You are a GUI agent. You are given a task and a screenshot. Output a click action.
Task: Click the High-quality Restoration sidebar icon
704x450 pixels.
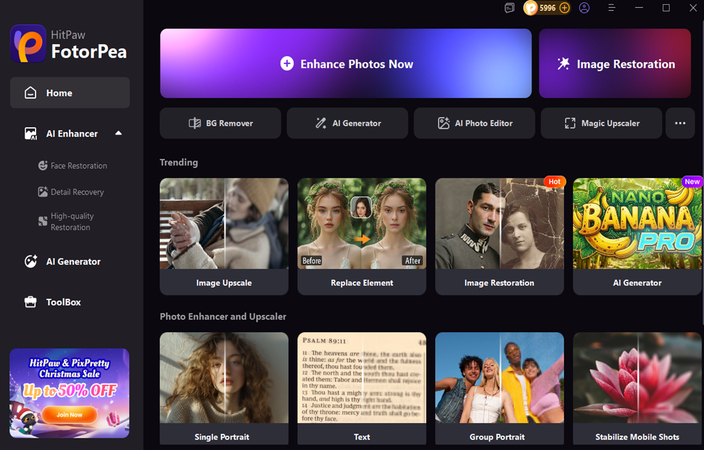[x=43, y=221]
